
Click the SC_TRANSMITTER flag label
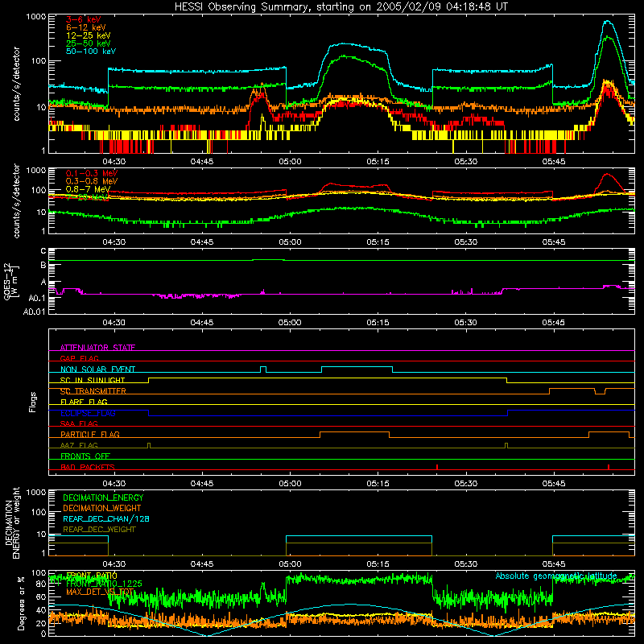(x=93, y=391)
